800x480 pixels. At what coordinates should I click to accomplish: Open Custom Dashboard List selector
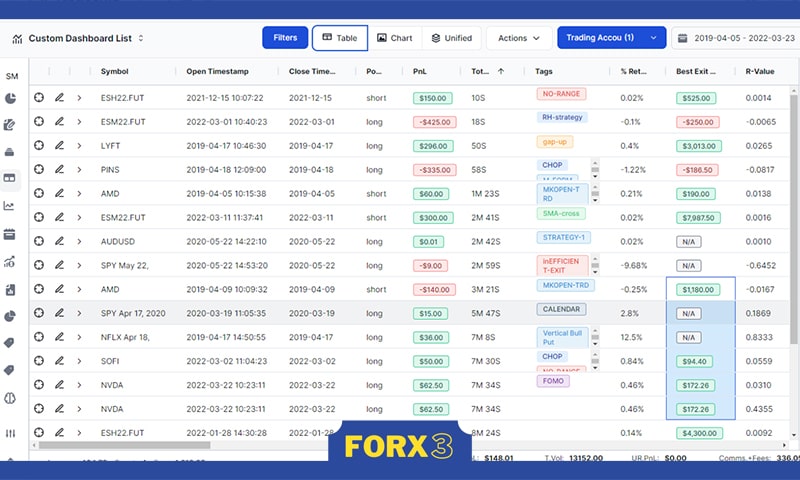coord(85,39)
